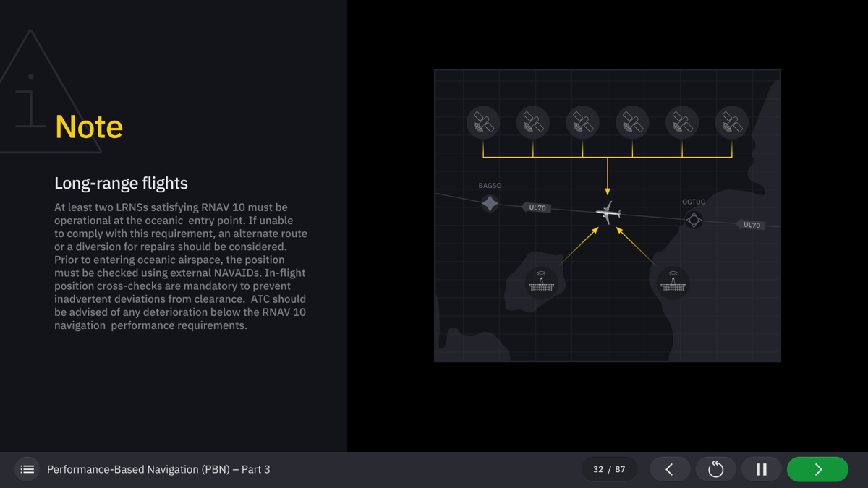868x488 pixels.
Task: Click the yellow Note heading
Action: (89, 127)
